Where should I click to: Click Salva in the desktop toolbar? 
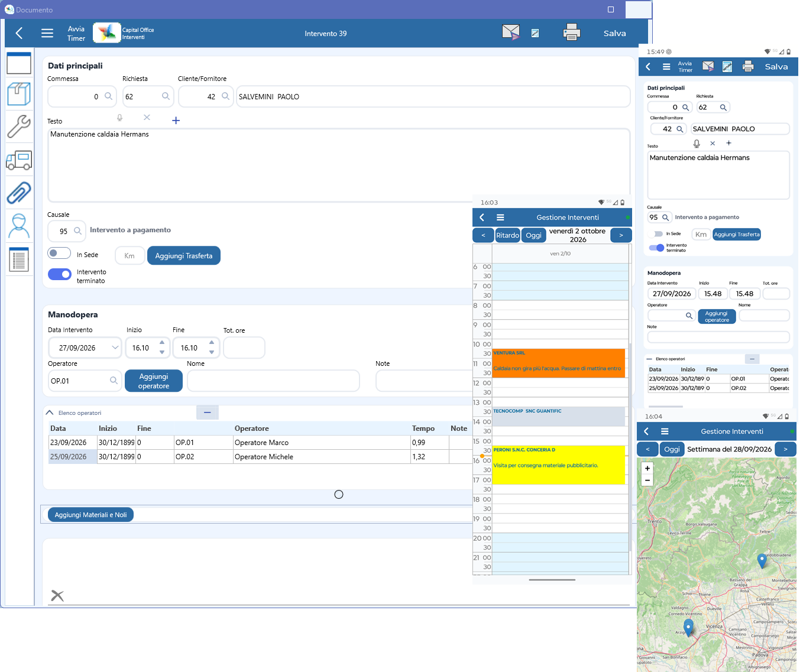tap(615, 34)
